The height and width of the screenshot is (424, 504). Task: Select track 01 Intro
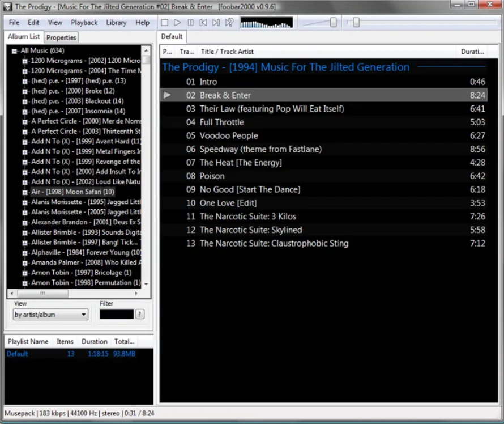(x=324, y=82)
